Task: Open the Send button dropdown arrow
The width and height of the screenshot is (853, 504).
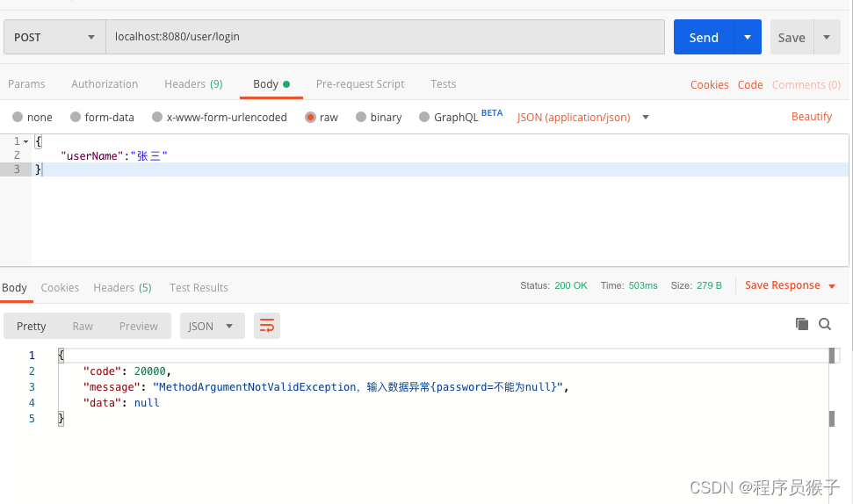Action: pyautogui.click(x=748, y=37)
